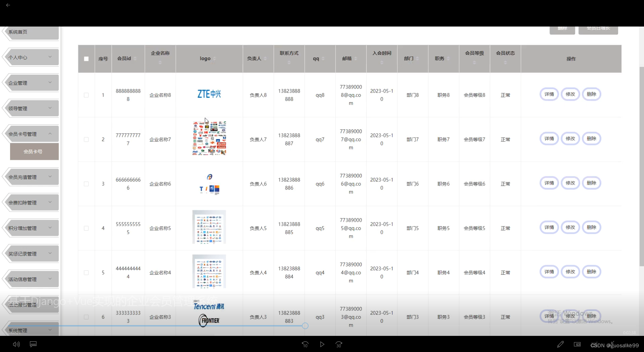Click the back arrow at top left
The image size is (644, 352).
(x=8, y=5)
